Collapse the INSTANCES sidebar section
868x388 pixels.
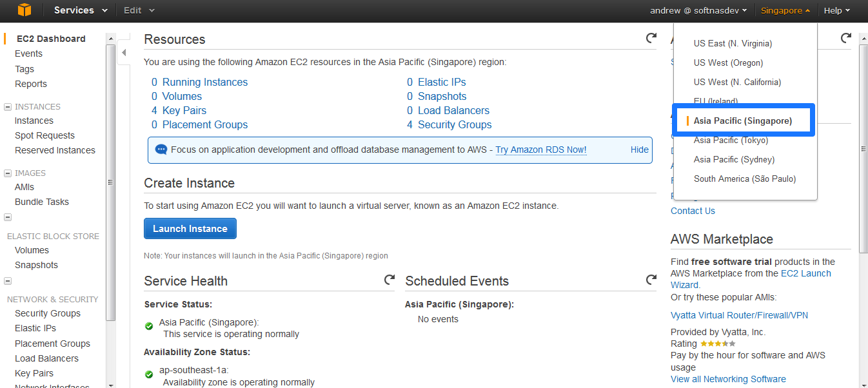pos(8,107)
